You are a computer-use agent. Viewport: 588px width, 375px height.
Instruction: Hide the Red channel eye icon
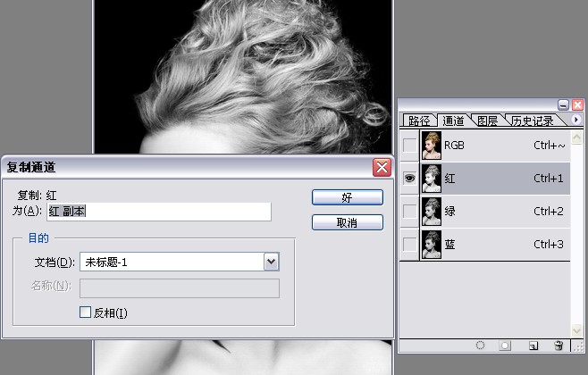click(409, 179)
